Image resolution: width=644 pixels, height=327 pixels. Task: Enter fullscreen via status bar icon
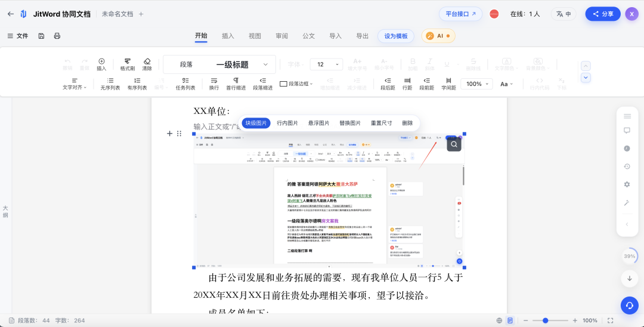(x=611, y=320)
